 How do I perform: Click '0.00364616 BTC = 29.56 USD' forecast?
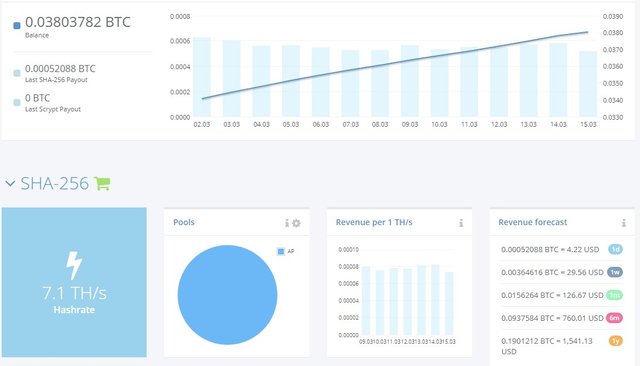click(552, 272)
